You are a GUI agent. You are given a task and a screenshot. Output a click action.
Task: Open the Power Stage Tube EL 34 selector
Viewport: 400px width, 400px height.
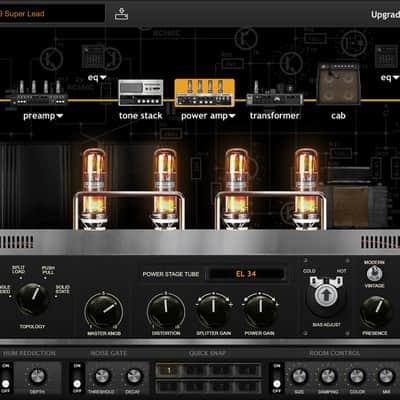pyautogui.click(x=246, y=274)
